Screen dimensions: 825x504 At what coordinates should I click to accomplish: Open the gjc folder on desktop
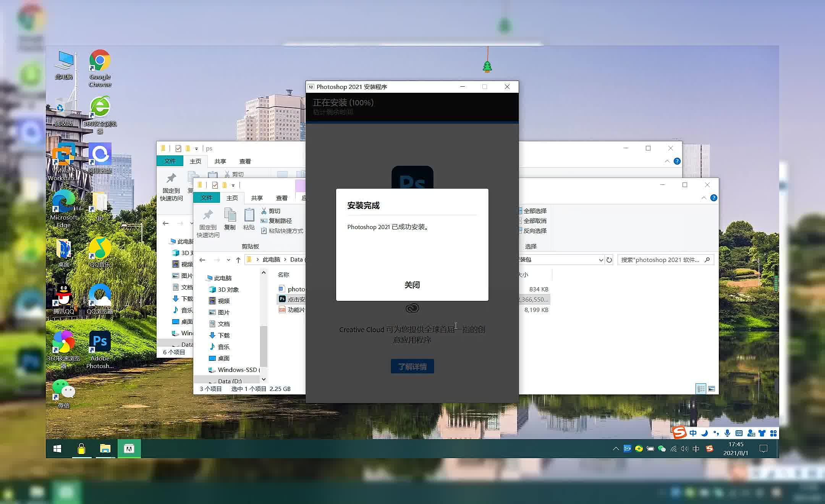point(100,206)
